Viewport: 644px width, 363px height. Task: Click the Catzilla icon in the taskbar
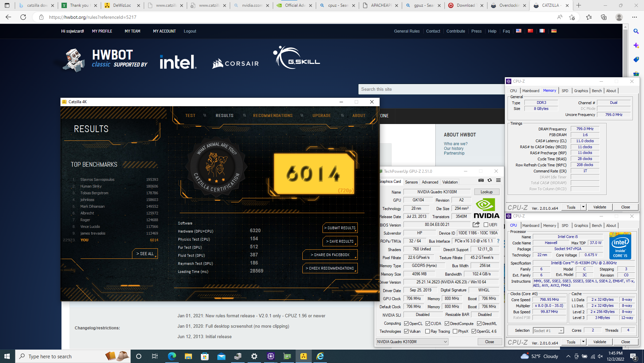pos(303,356)
